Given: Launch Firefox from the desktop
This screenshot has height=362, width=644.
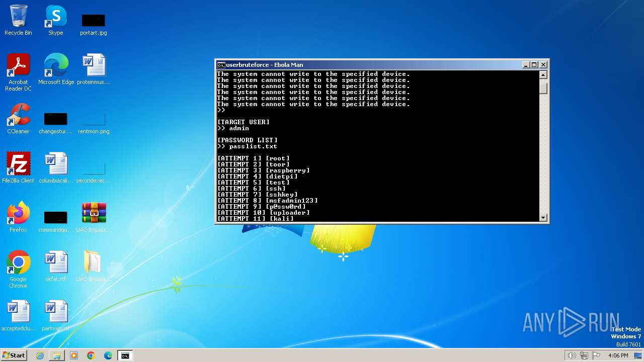Looking at the screenshot, I should pyautogui.click(x=18, y=217).
